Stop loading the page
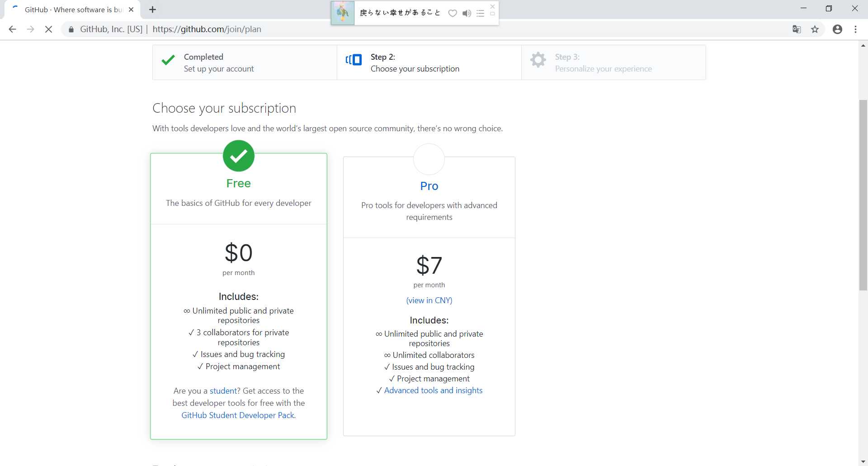The image size is (868, 466). [x=48, y=29]
